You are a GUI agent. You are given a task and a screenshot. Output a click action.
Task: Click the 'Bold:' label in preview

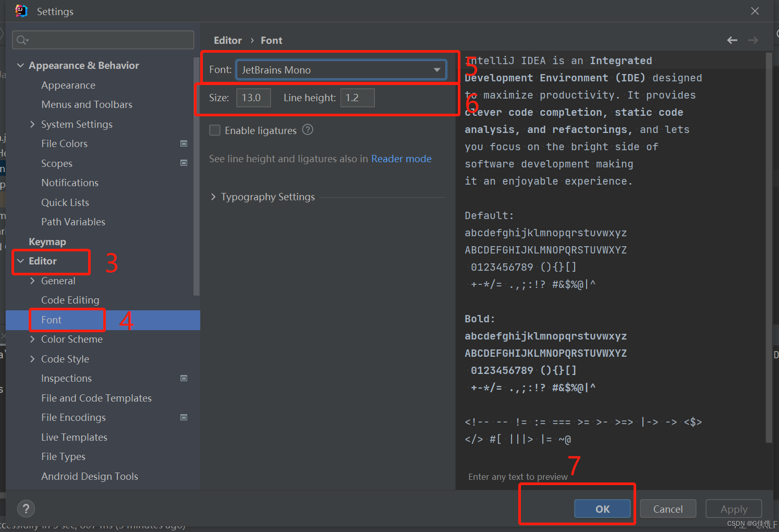480,319
